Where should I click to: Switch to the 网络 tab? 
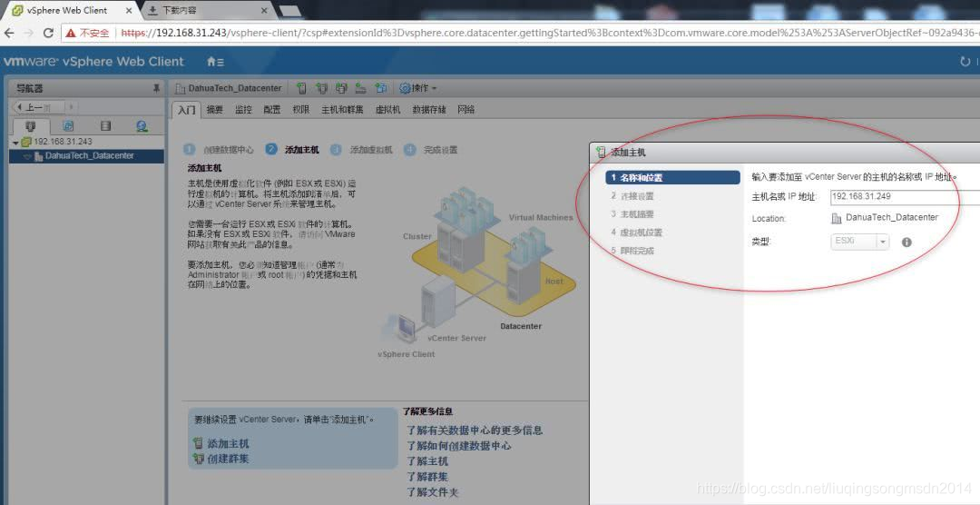pos(465,110)
